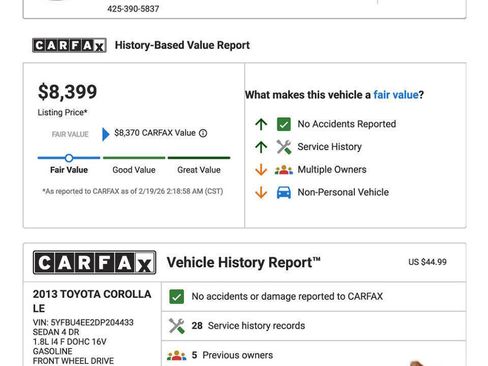Screen dimensions: 488x366
Task: Open the blue 'fair value' link
Action: point(396,95)
